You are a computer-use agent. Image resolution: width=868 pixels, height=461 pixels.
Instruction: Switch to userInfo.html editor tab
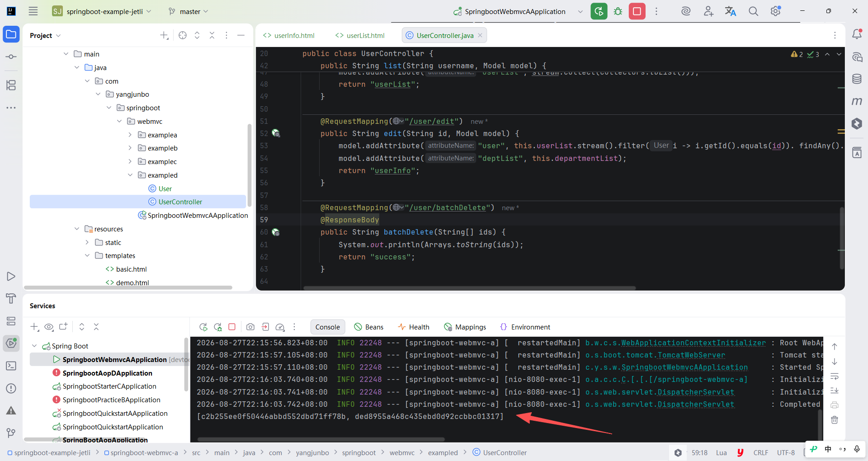click(289, 35)
